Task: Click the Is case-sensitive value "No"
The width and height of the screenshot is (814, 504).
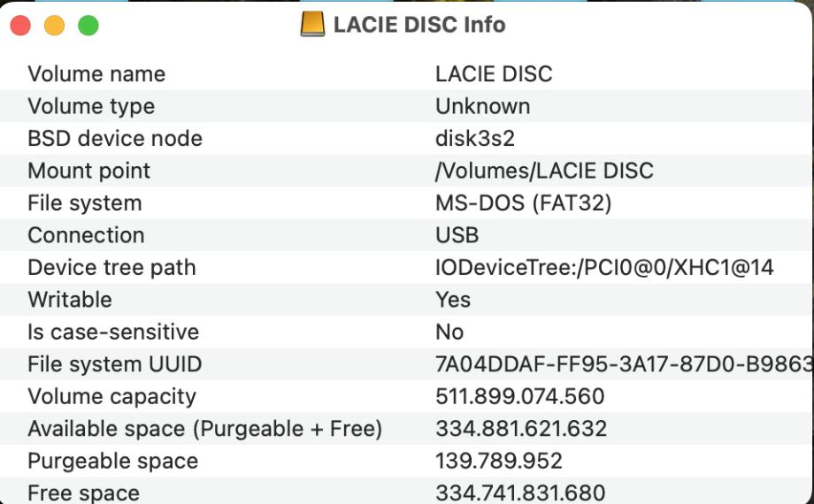Action: (x=449, y=332)
